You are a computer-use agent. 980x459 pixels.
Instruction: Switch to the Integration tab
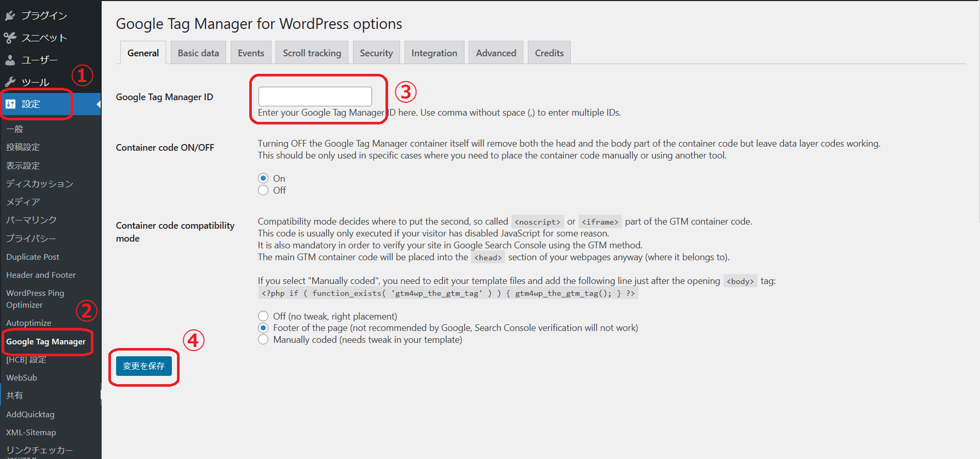(434, 53)
